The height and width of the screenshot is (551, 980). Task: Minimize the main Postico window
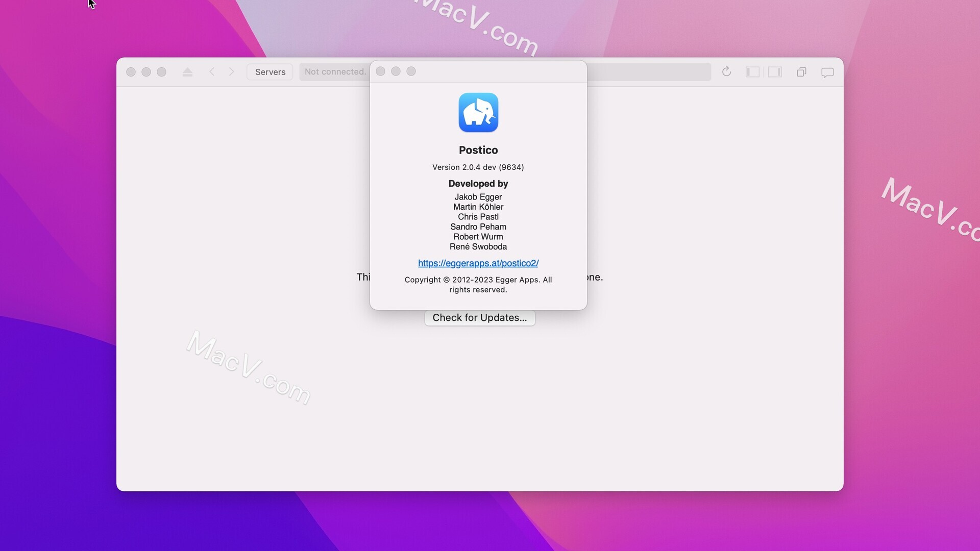click(x=146, y=72)
